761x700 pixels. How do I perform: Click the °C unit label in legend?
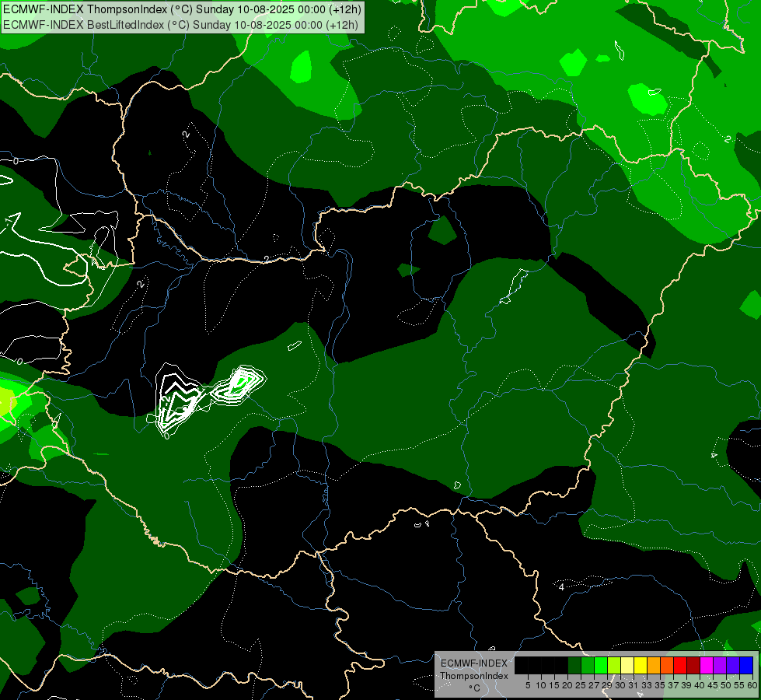pyautogui.click(x=475, y=688)
